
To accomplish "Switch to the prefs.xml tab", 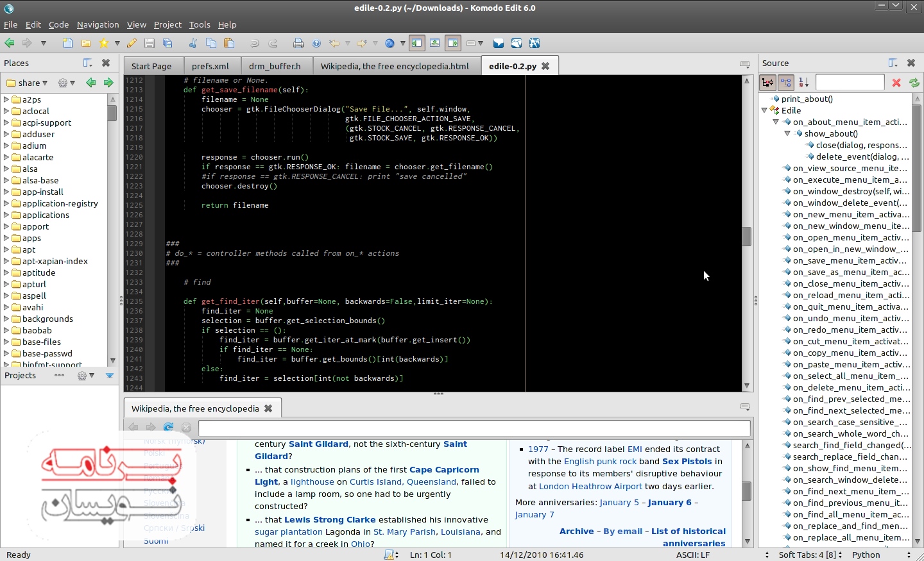I will pos(210,66).
